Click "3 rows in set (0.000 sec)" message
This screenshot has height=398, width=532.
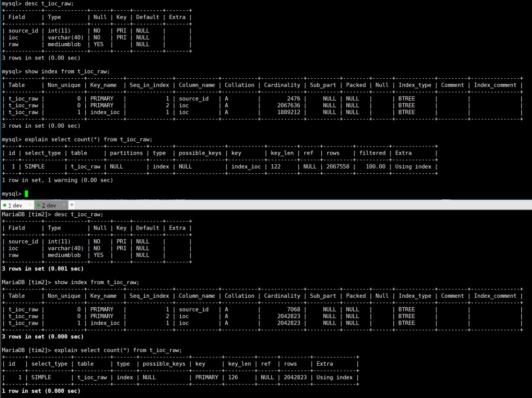click(43, 337)
